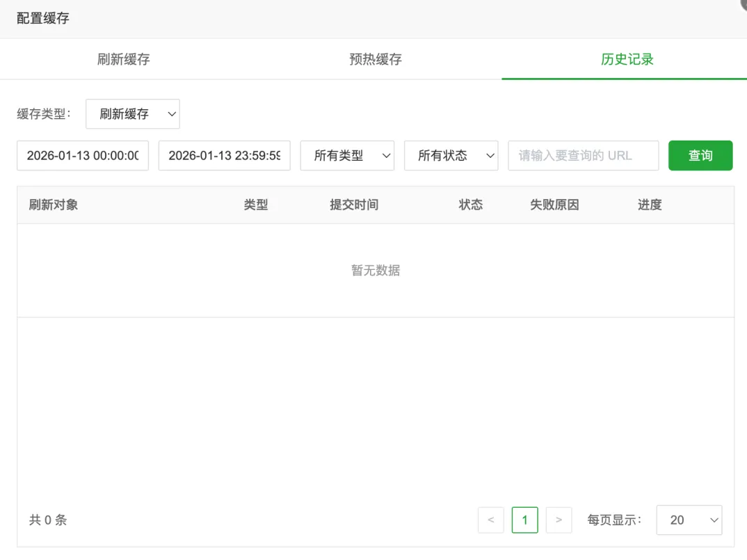Go to previous page arrow
747x560 pixels.
[491, 520]
